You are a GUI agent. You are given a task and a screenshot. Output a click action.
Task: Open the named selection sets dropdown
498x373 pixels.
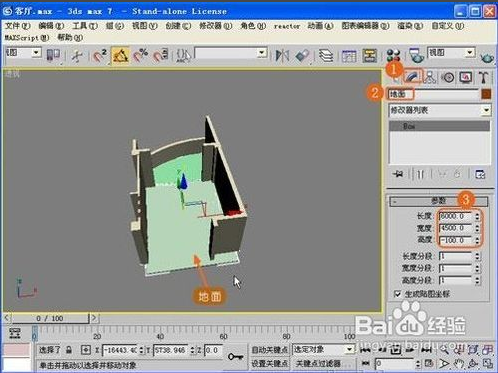[262, 53]
